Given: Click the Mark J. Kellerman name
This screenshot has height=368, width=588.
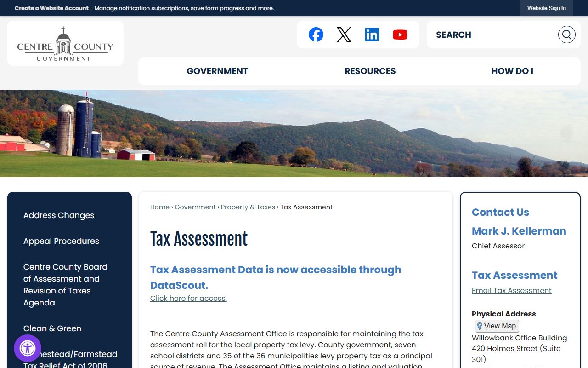Looking at the screenshot, I should tap(519, 231).
